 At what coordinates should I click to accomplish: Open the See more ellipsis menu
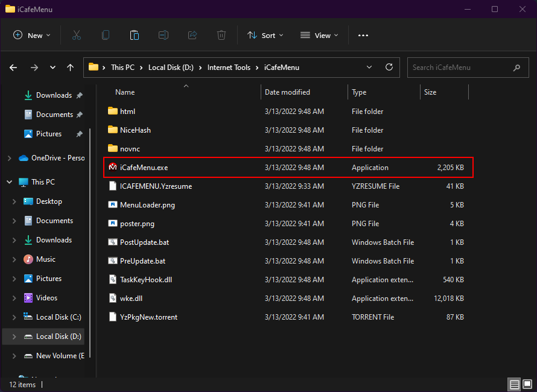(363, 36)
